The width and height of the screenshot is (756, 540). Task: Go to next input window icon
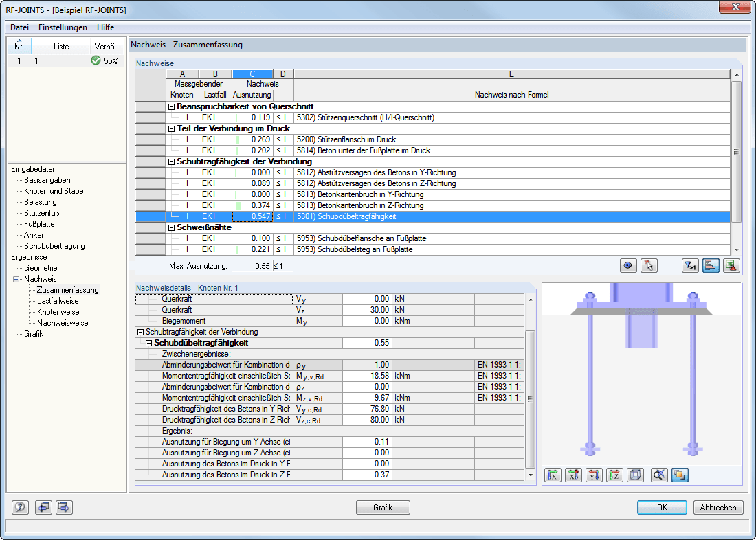[x=64, y=507]
